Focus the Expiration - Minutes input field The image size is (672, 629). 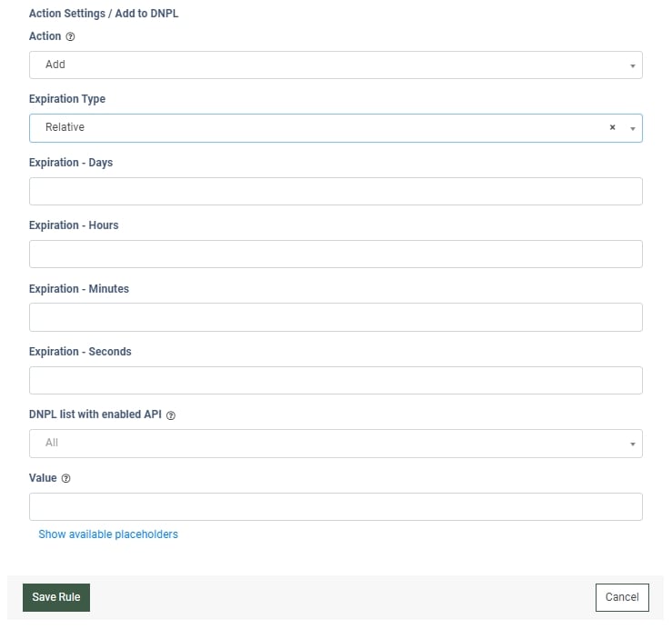(x=336, y=317)
